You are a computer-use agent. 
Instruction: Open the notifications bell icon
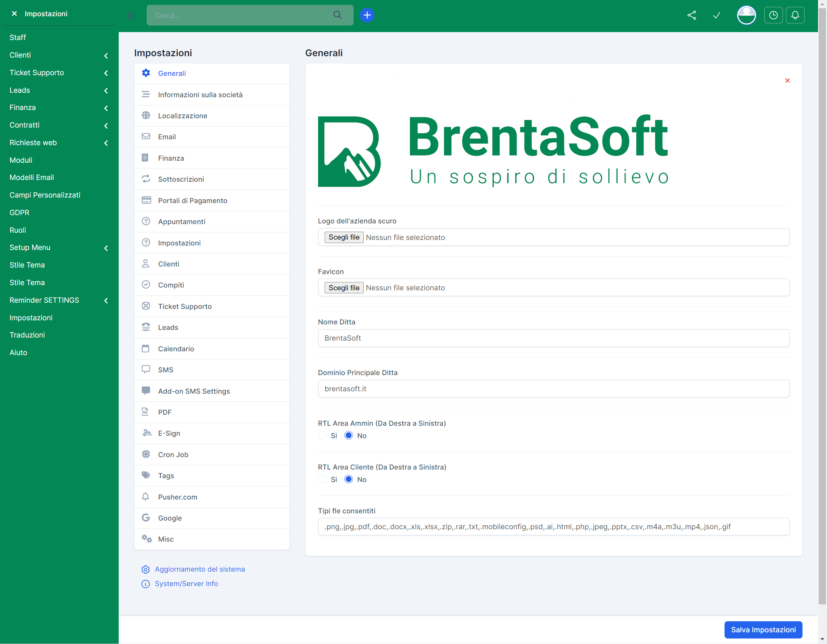point(795,15)
